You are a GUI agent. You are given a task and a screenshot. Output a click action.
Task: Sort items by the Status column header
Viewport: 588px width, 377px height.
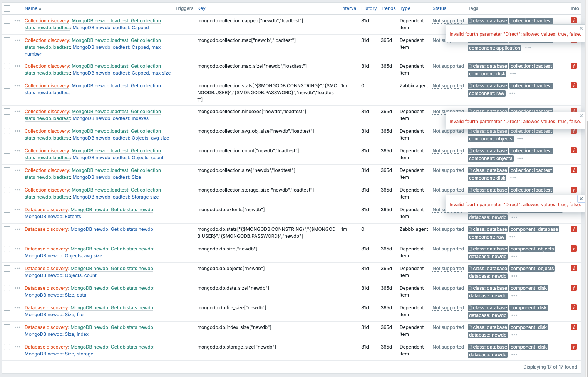click(439, 8)
